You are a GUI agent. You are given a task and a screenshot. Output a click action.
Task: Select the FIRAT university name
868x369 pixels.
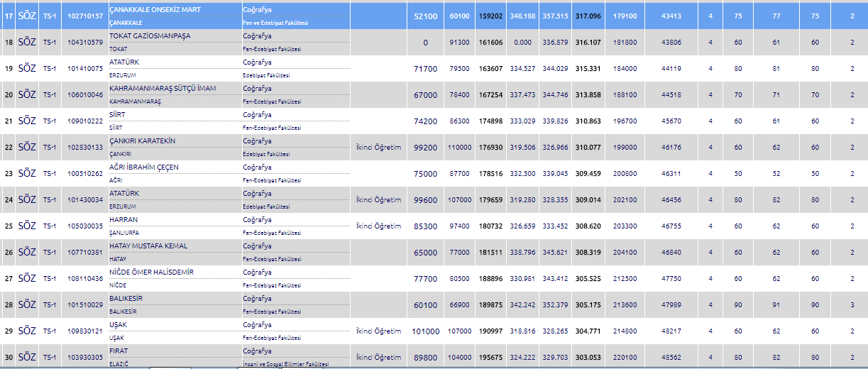120,351
